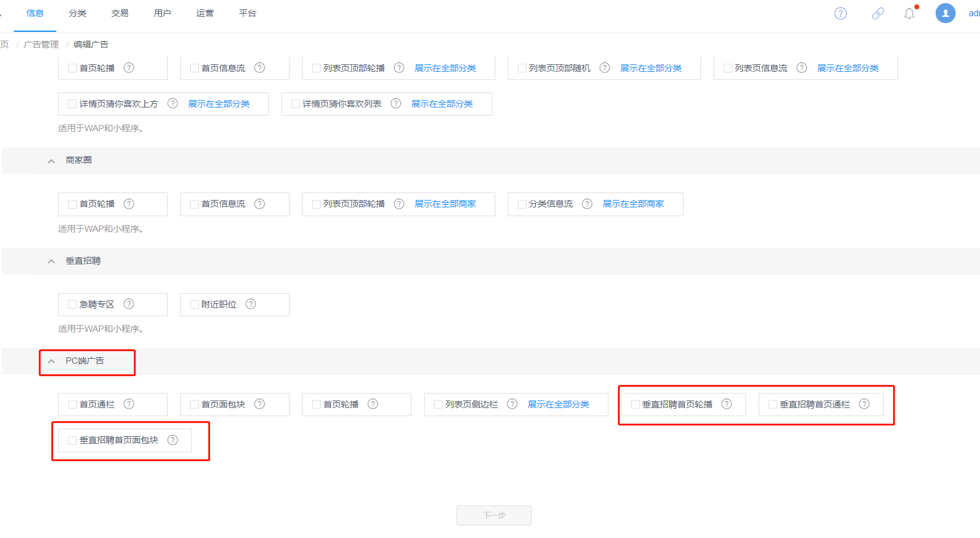
Task: Go to the 运营 tab
Action: click(205, 13)
